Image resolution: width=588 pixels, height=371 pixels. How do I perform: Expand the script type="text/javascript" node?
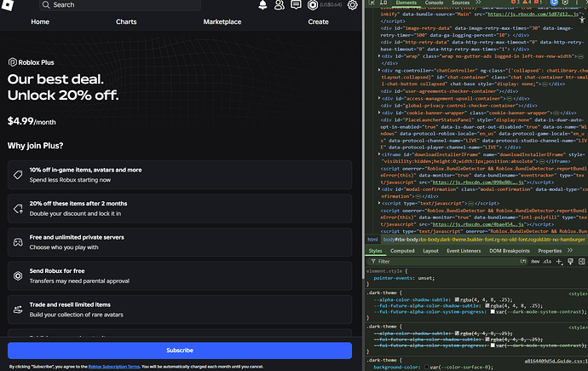pos(379,203)
